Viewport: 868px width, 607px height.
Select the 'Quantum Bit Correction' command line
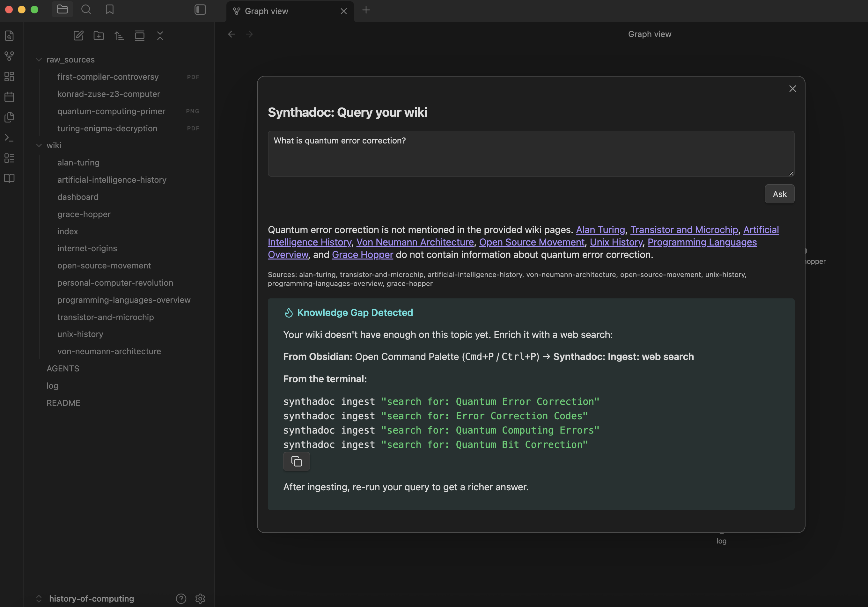pyautogui.click(x=436, y=444)
